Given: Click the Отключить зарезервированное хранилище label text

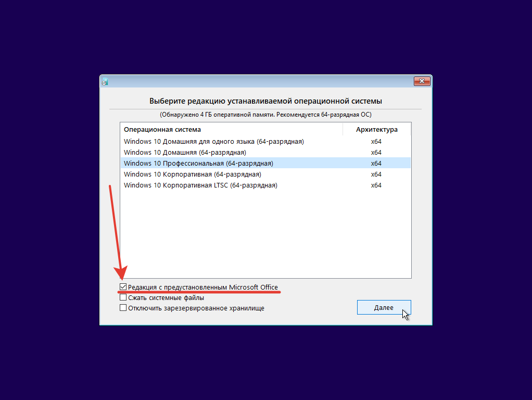Looking at the screenshot, I should coord(196,308).
